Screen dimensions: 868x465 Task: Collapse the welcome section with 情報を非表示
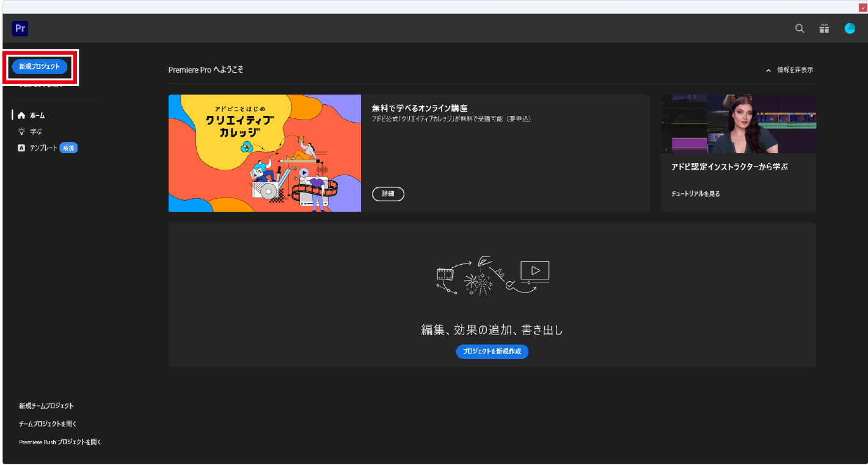point(789,70)
